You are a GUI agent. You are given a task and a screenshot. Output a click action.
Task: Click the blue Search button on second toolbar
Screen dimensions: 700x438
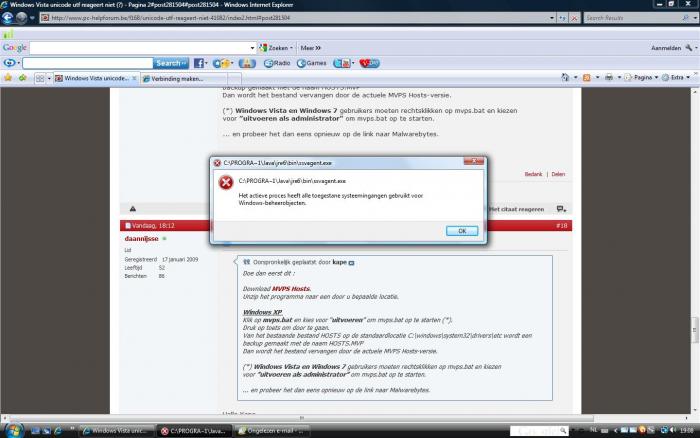tap(171, 63)
